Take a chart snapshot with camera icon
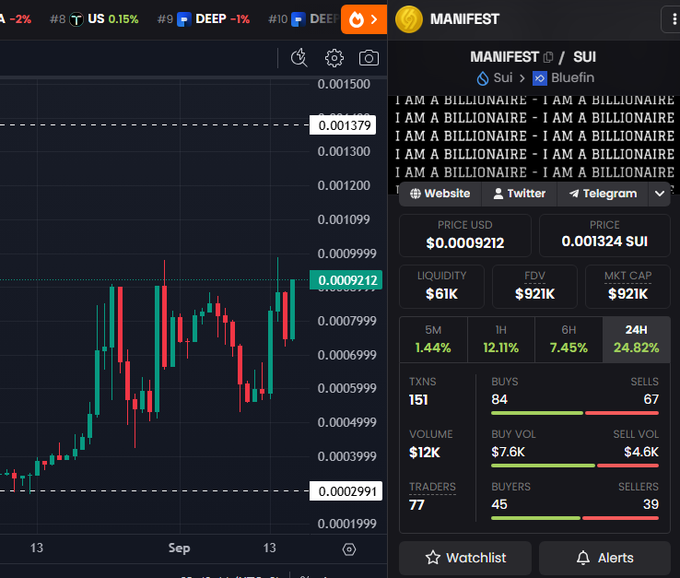Viewport: 680px width, 578px height. point(369,58)
